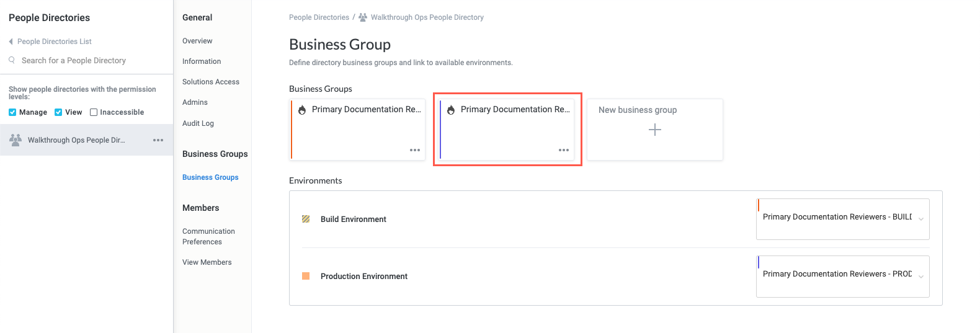980x333 pixels.
Task: Click flame icon on purple-striped business group card
Action: pos(451,110)
